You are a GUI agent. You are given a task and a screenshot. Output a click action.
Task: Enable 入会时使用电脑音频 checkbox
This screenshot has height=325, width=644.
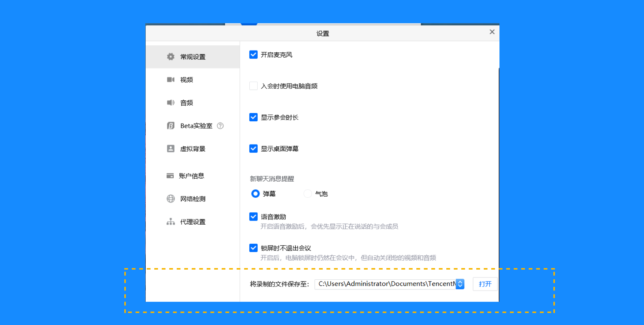coord(253,86)
